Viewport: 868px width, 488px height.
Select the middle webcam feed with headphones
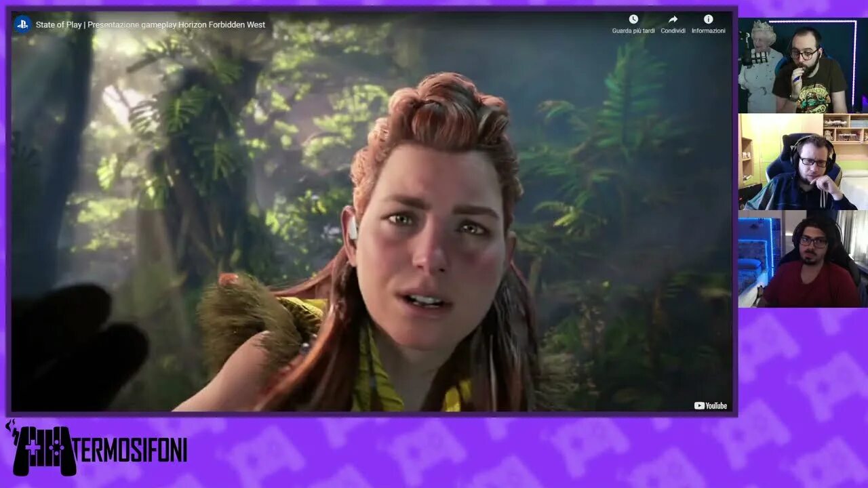tap(803, 162)
